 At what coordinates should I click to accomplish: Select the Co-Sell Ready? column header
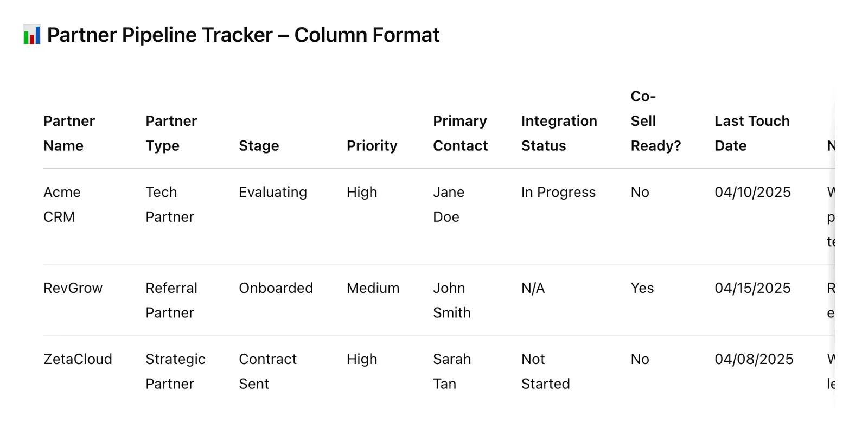[x=656, y=121]
